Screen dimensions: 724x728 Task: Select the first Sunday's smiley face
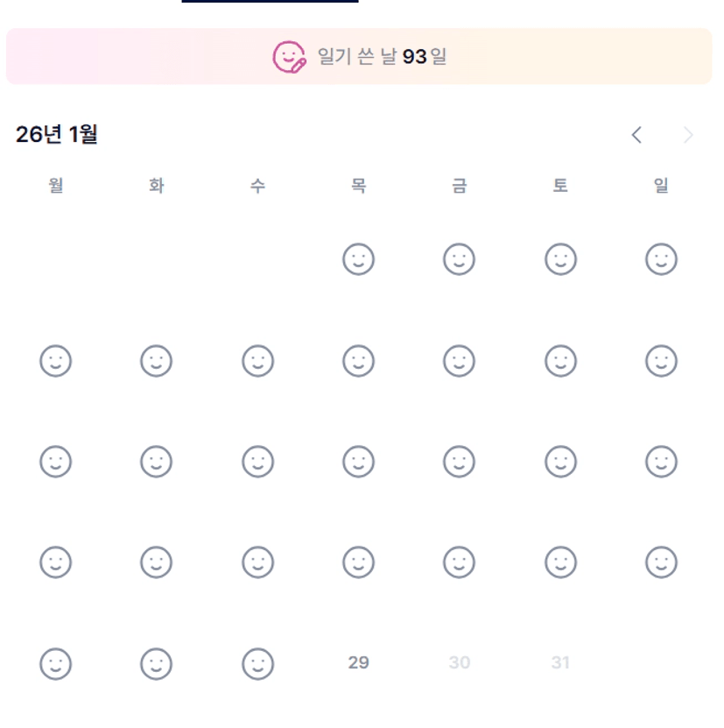[661, 259]
